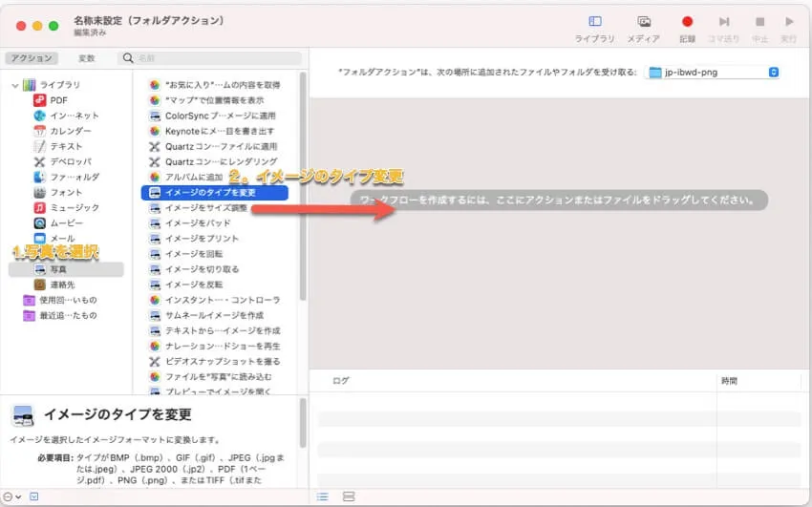Select ビデオスナップショットを撮る action

214,362
